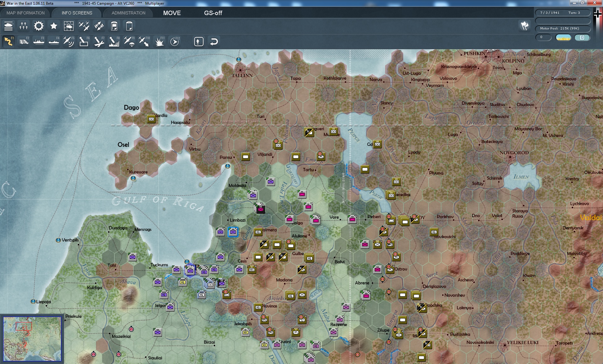Select the HQ counter beside the Salmera label

(258, 232)
